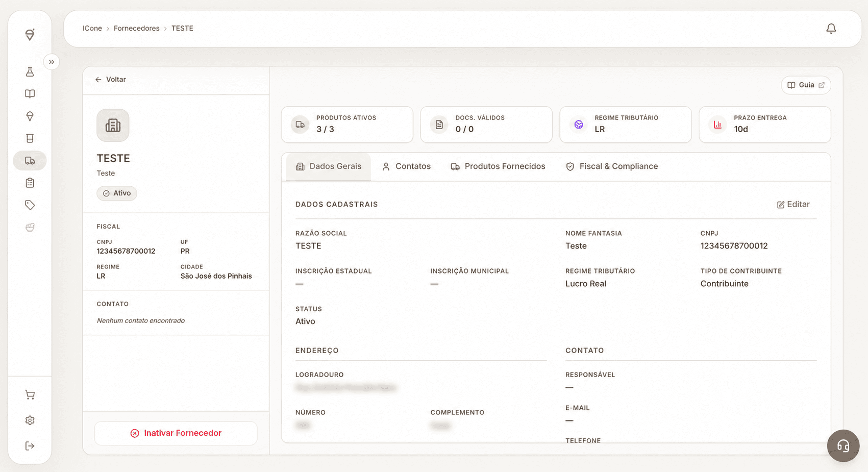Click the Produtos Ativos stat card
Screen dimensions: 868x472
click(x=347, y=125)
